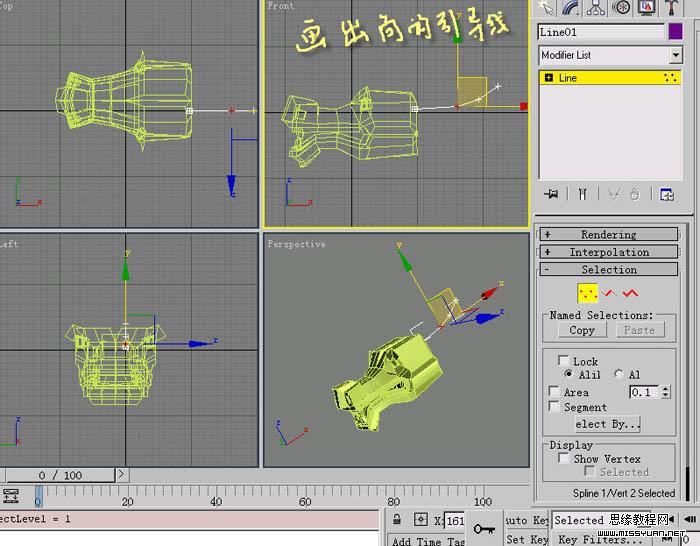Click the Perspective viewport label
This screenshot has width=700, height=546.
click(x=296, y=244)
